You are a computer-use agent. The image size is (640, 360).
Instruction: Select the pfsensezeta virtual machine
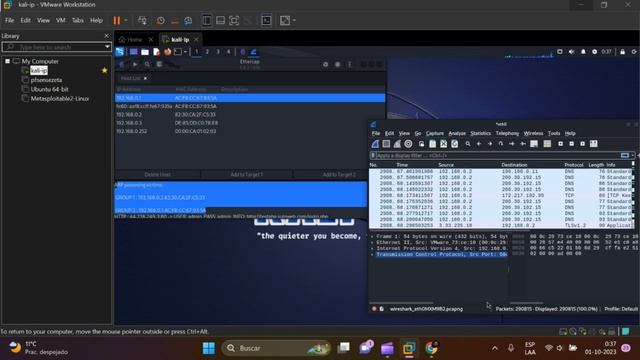point(46,80)
